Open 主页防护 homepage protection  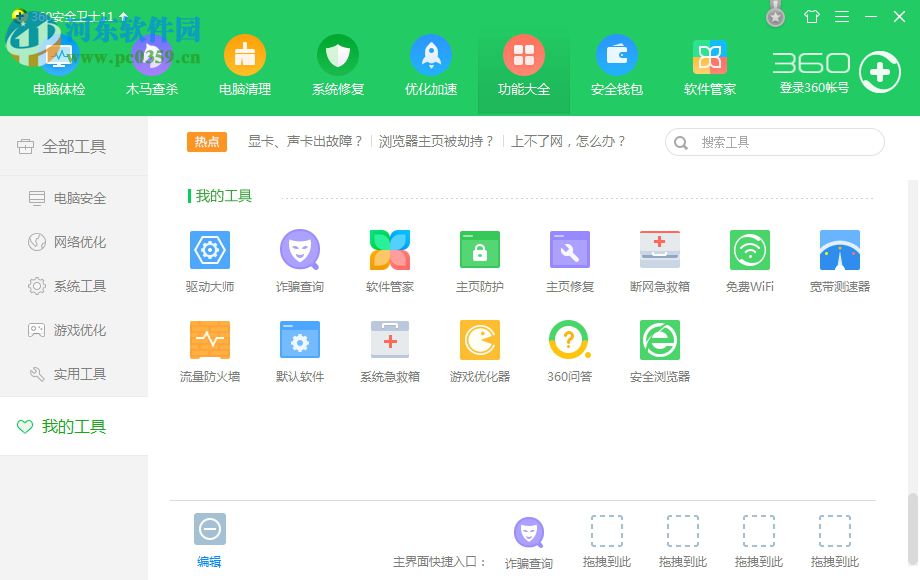[479, 258]
